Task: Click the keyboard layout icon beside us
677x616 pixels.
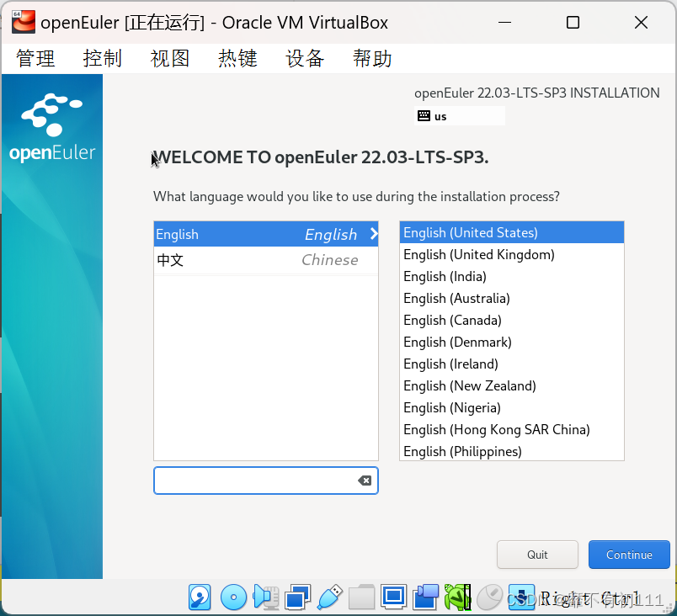Action: [x=424, y=115]
